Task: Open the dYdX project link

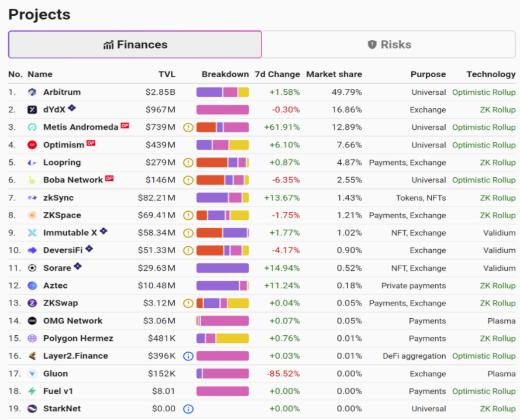Action: click(x=54, y=110)
